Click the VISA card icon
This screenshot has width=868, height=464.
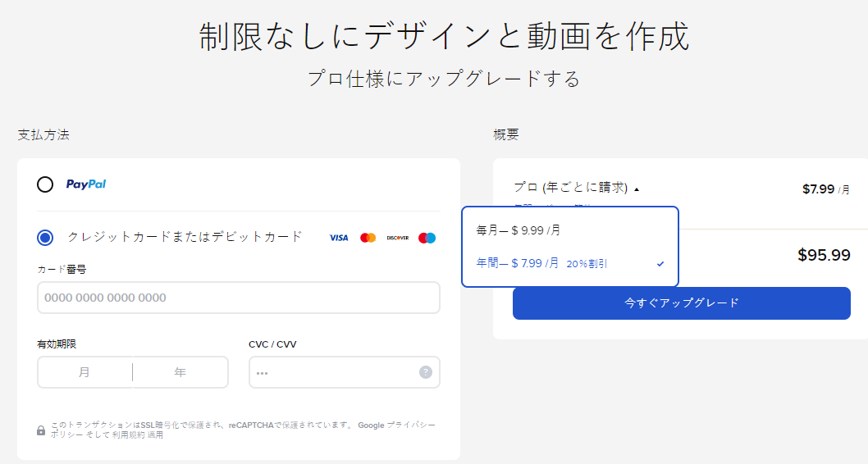coord(339,238)
